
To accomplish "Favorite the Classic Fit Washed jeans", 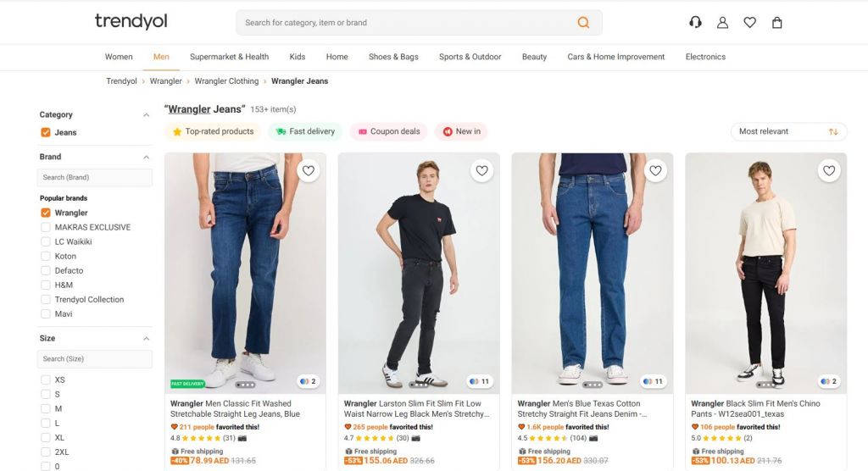I will click(x=309, y=171).
